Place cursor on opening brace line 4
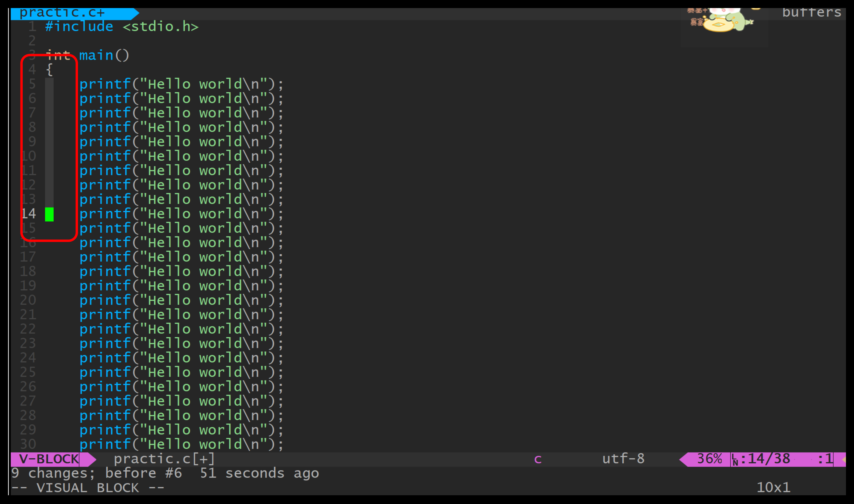The image size is (854, 504). pyautogui.click(x=49, y=70)
